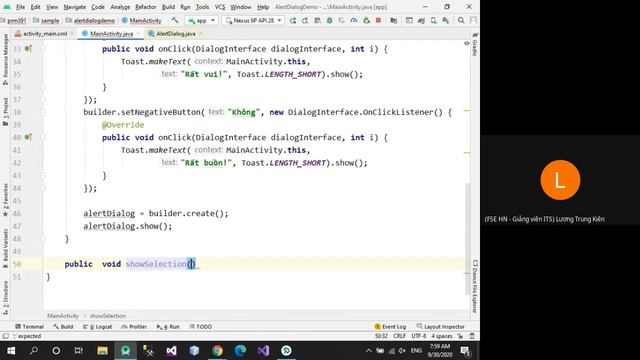Click the read-only lock icon in status bar
The image size is (640, 360).
coord(460,336)
